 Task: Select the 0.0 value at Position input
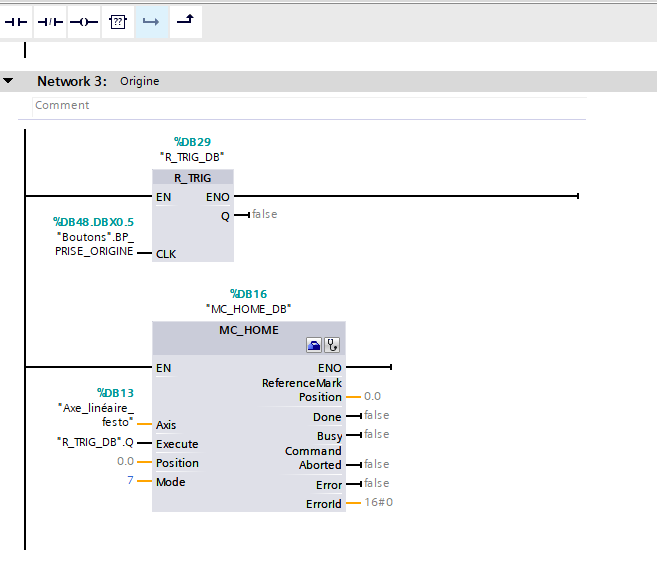coord(125,461)
